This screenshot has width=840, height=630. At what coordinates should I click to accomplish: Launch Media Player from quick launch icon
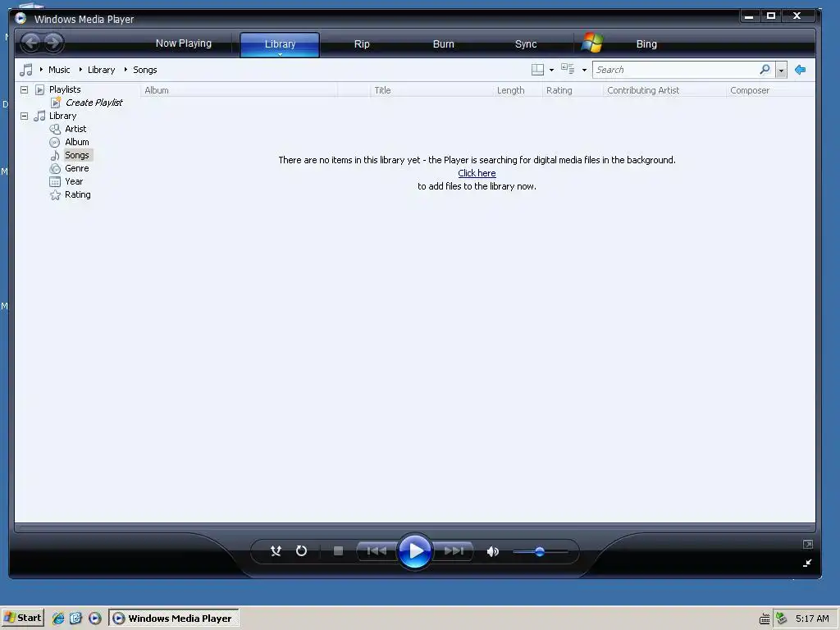[x=95, y=619]
